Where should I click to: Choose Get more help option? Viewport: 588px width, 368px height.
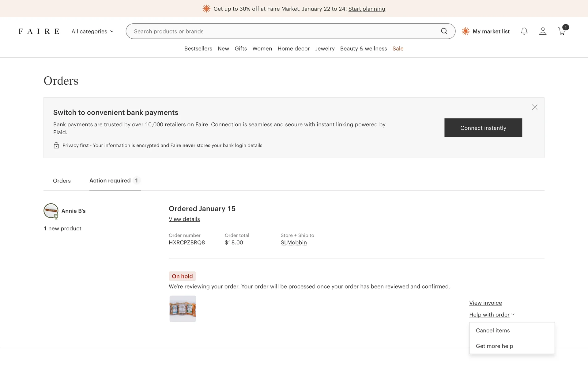coord(494,346)
